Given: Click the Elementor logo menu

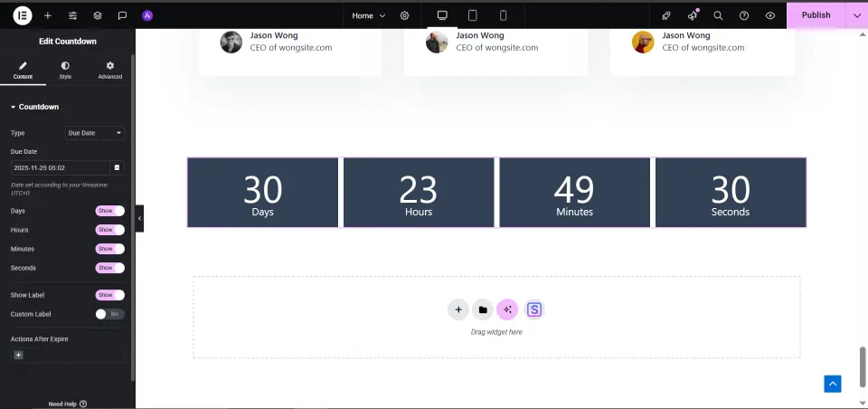Looking at the screenshot, I should [23, 15].
